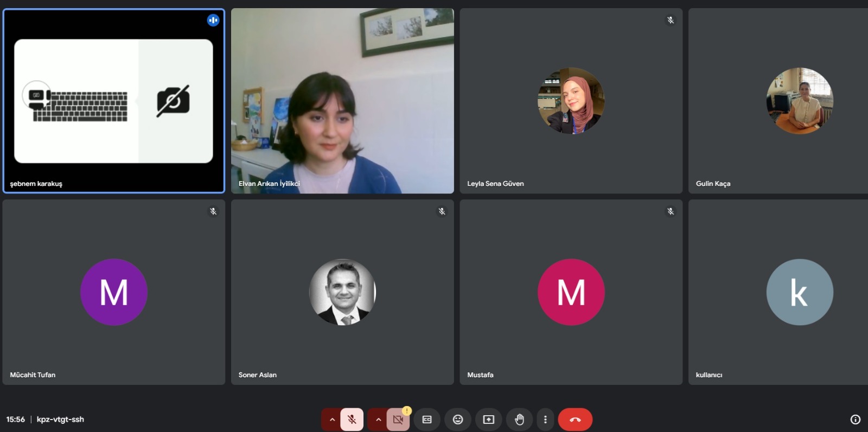The width and height of the screenshot is (868, 432).
Task: Click Mustafa pink M avatar
Action: click(x=571, y=292)
